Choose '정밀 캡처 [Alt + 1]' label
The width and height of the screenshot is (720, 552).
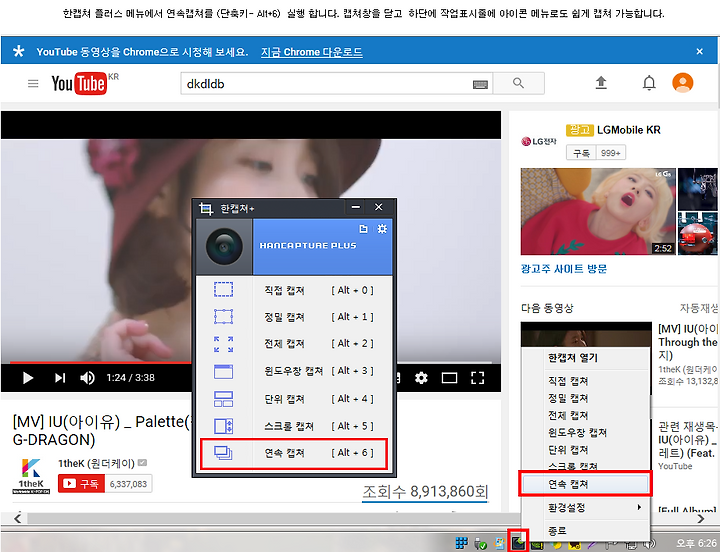(319, 317)
